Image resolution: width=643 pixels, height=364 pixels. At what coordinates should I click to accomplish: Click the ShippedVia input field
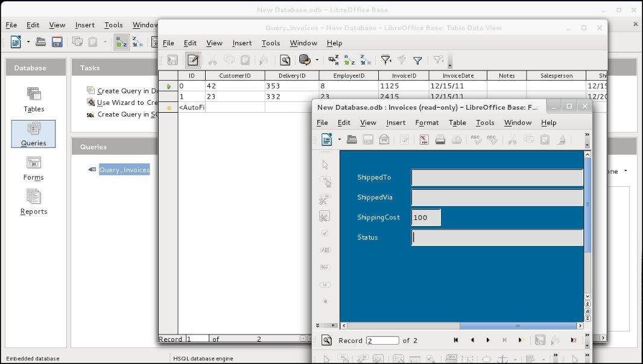point(497,198)
